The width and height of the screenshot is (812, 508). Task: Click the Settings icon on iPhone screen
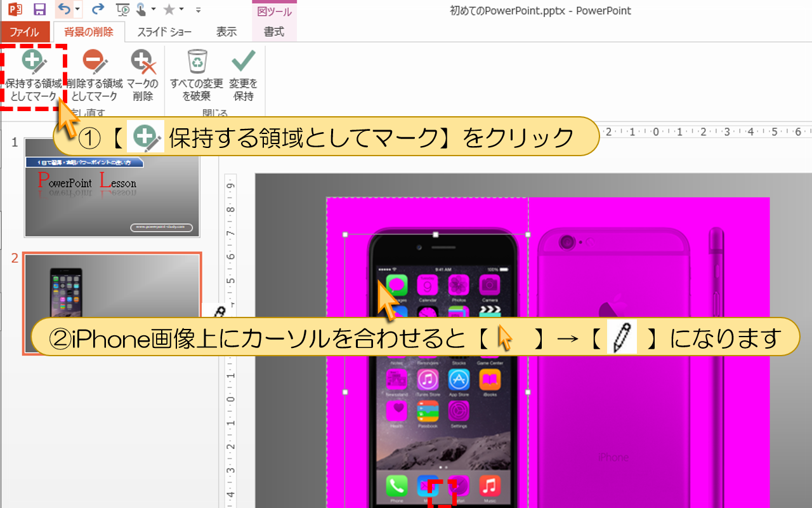(x=459, y=411)
